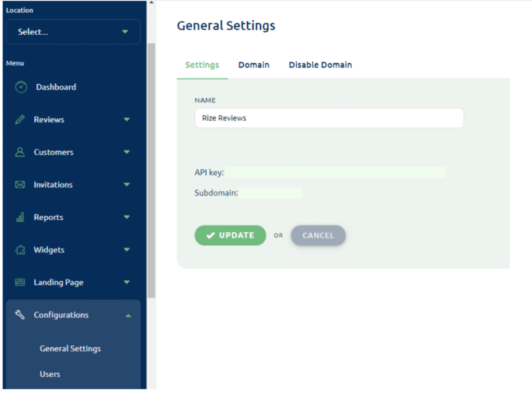Expand the Reviews submenu arrow
The height and width of the screenshot is (395, 532).
[x=127, y=120]
